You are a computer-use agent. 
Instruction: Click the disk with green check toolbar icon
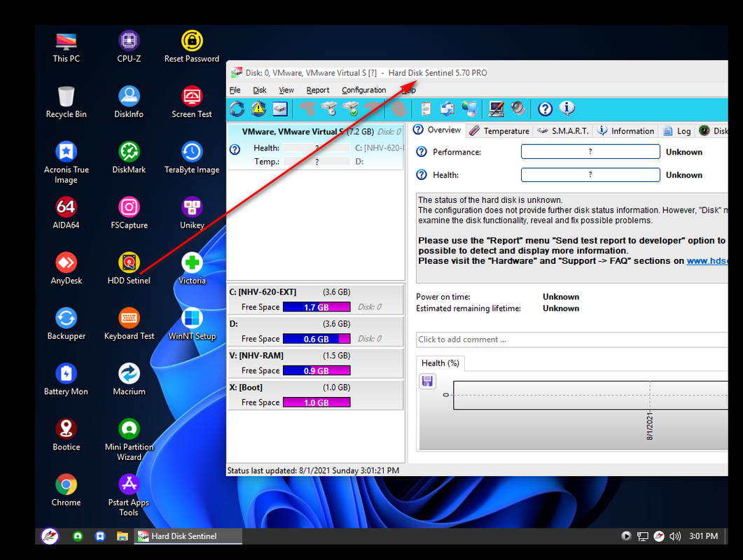351,109
